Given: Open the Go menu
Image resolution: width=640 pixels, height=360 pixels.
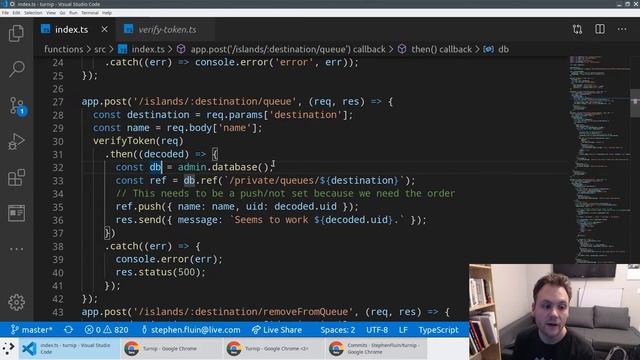Looking at the screenshot, I should click(x=62, y=13).
